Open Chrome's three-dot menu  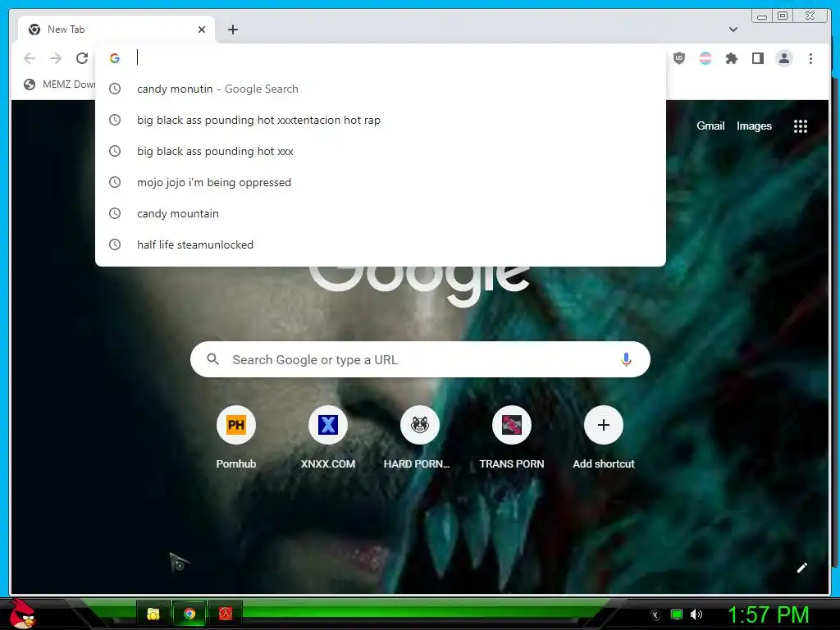pos(810,58)
